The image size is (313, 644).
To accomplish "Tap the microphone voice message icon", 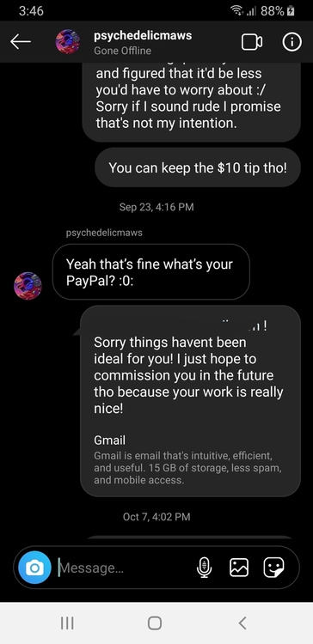I will 204,568.
